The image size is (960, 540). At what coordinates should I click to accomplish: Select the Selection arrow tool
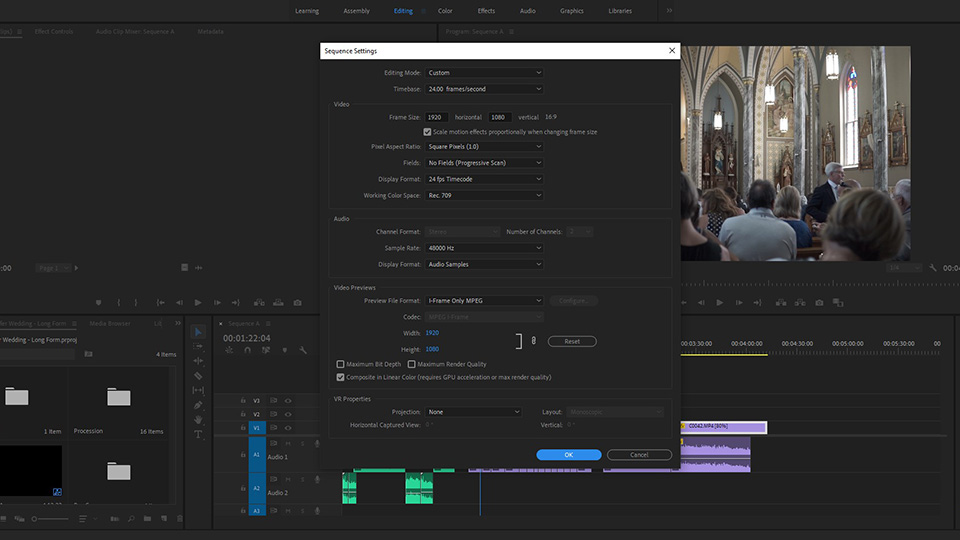[198, 332]
